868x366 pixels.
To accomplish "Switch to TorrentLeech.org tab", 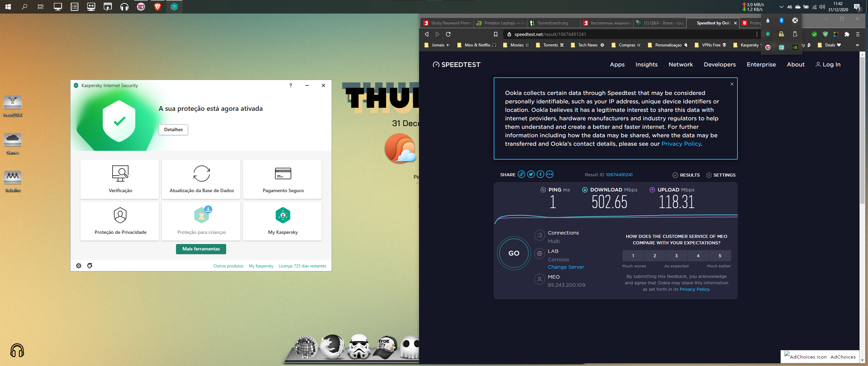I will tap(553, 23).
